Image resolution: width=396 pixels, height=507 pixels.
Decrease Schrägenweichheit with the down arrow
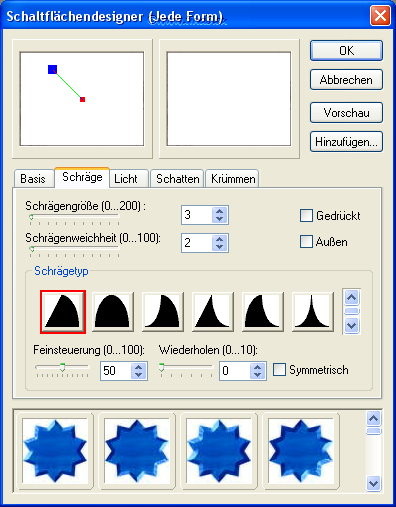point(219,246)
